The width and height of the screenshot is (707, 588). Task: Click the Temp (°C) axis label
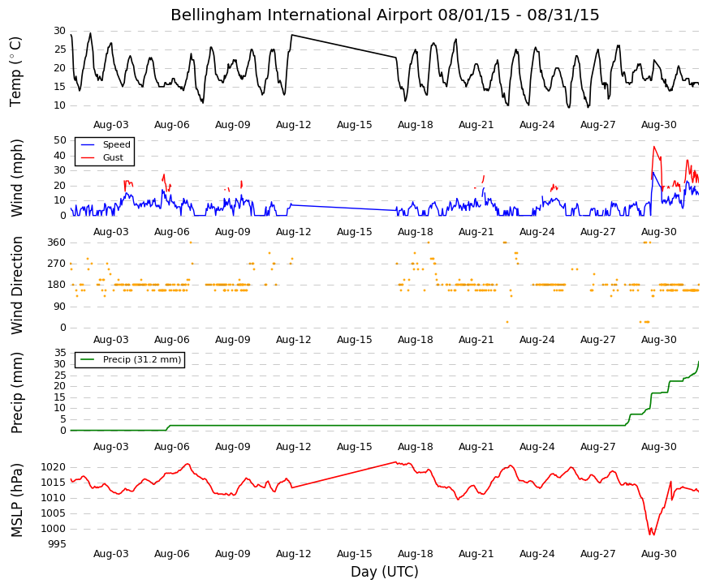pos(15,71)
